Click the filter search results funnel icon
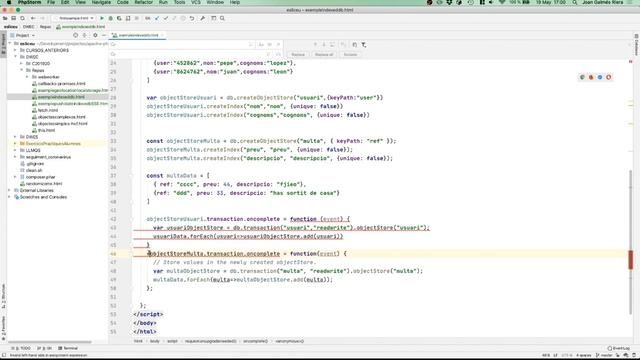 click(x=364, y=44)
